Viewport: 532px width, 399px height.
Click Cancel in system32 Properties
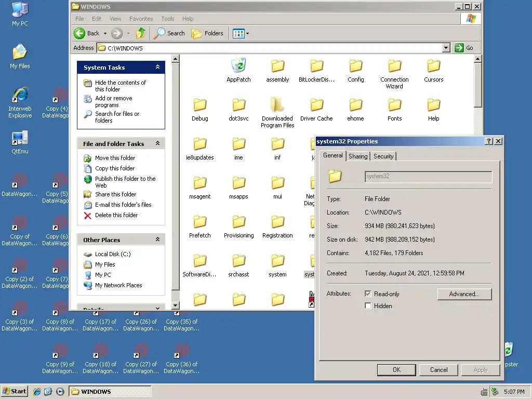coord(438,370)
